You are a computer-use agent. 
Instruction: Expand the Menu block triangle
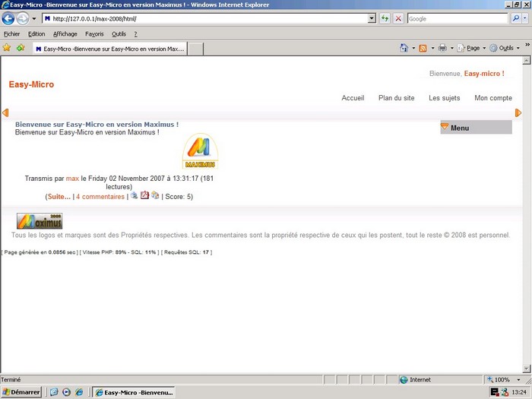(445, 127)
